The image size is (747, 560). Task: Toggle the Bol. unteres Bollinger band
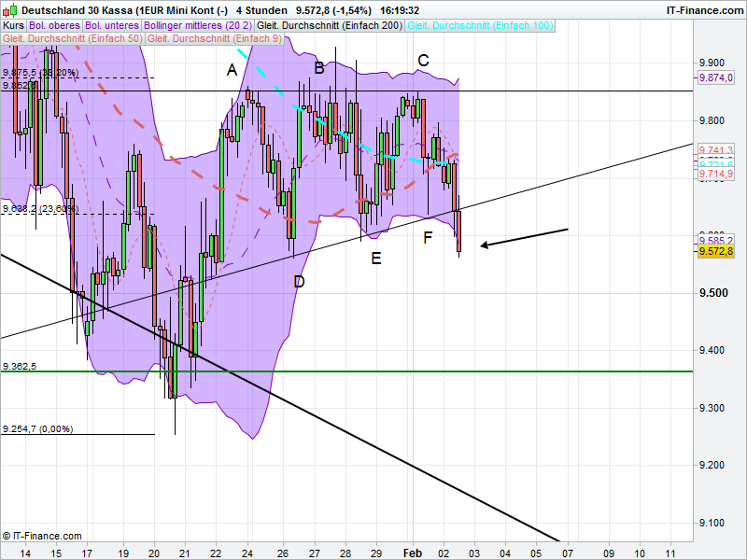point(112,25)
